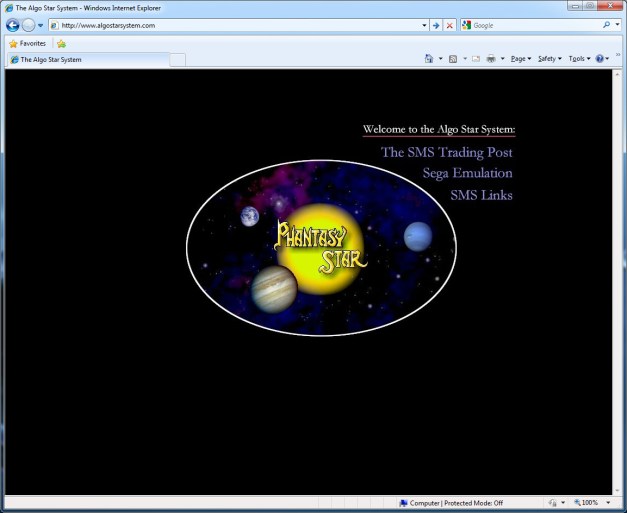The image size is (627, 513).
Task: Click the Refresh (go) arrow icon
Action: tap(436, 25)
